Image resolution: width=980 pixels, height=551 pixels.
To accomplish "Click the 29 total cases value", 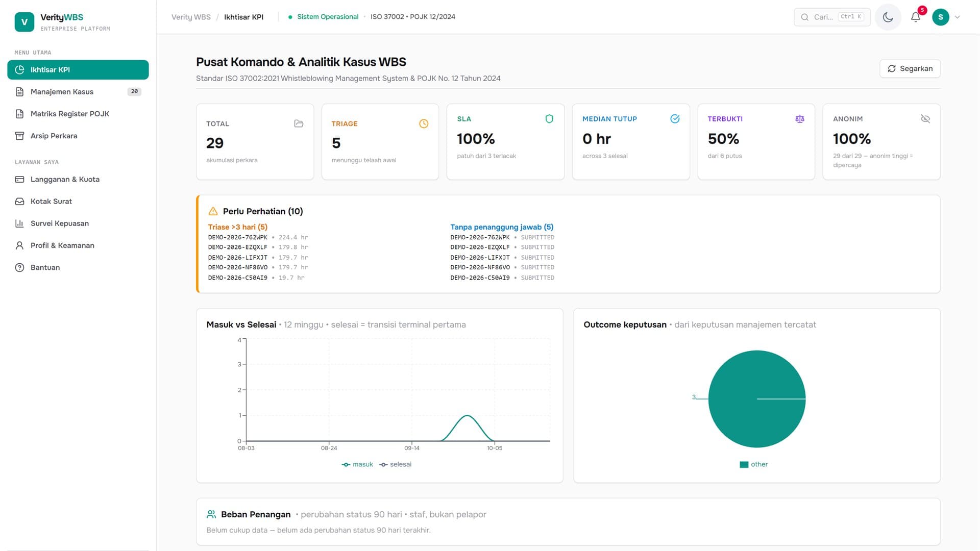I will (215, 143).
